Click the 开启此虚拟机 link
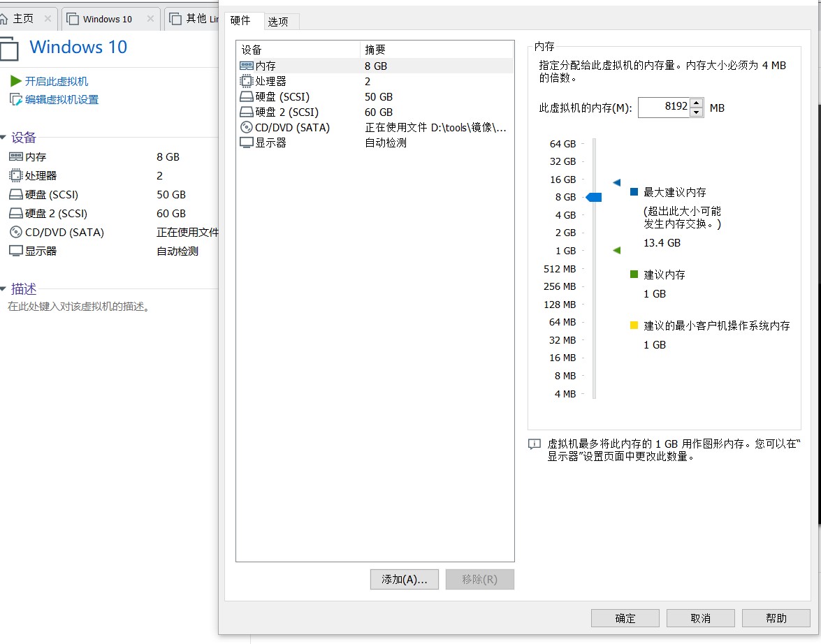Image resolution: width=821 pixels, height=644 pixels. [x=57, y=81]
